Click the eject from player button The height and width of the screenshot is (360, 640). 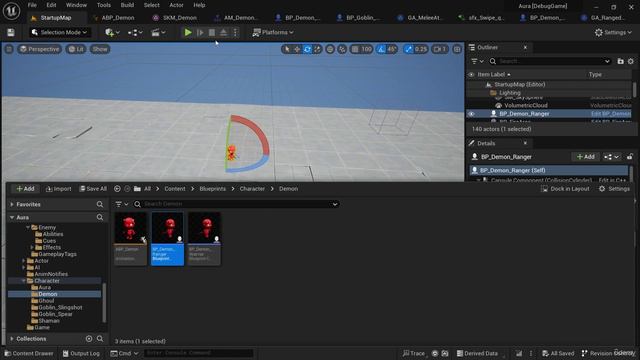[x=224, y=32]
